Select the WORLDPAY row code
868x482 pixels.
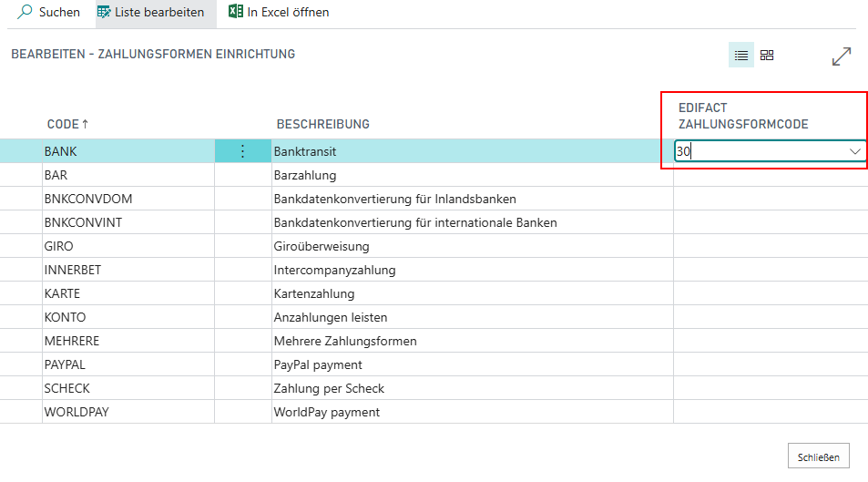pyautogui.click(x=77, y=412)
